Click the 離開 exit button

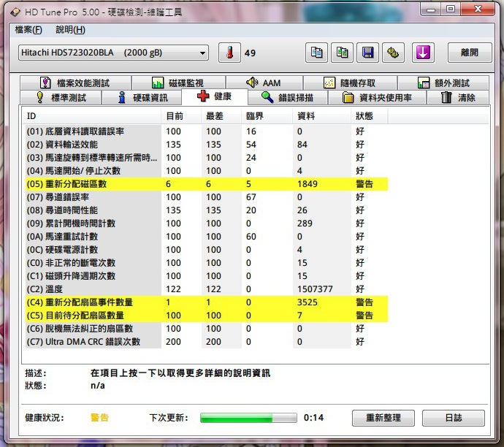[470, 53]
